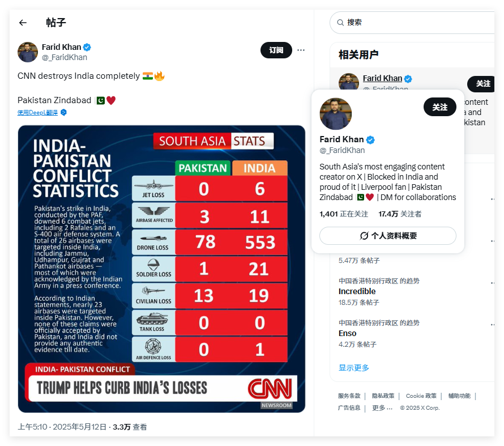Expand 更多 footer options
Viewport: 504px width, 446px height.
(382, 407)
